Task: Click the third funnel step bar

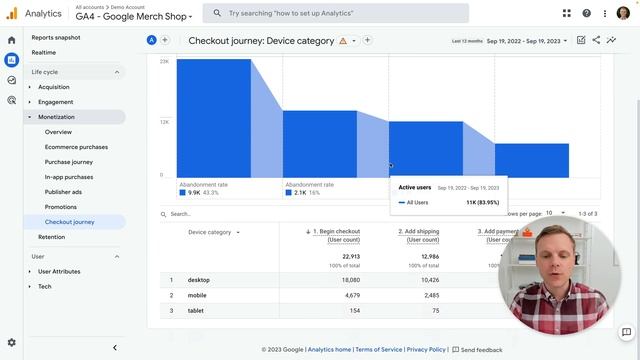Action: (426, 149)
